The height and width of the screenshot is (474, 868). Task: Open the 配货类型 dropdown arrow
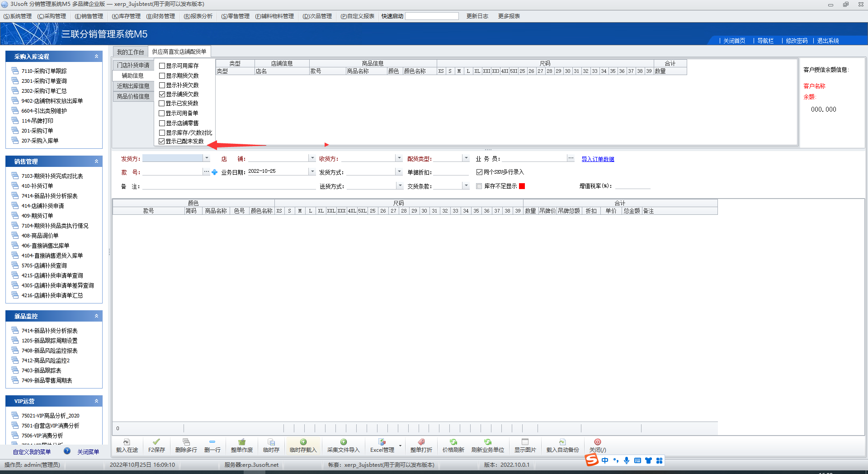(x=466, y=158)
